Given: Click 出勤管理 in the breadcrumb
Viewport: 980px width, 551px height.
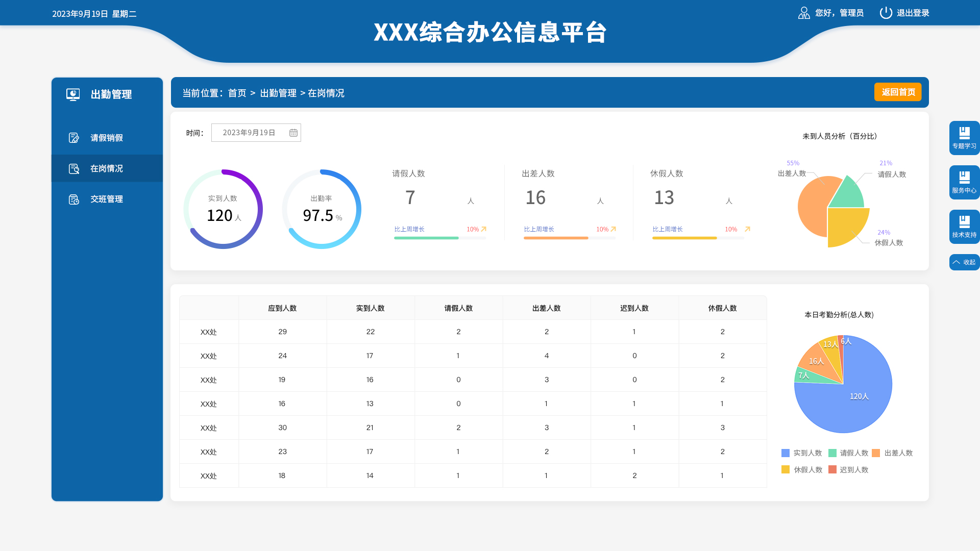Looking at the screenshot, I should pyautogui.click(x=278, y=93).
